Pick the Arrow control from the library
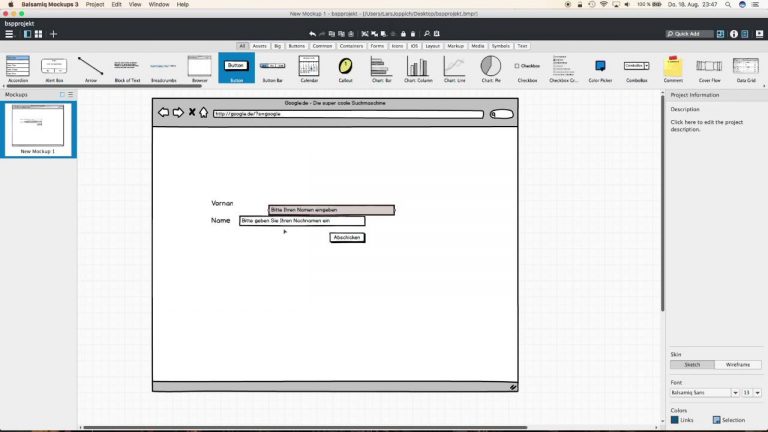 point(91,69)
